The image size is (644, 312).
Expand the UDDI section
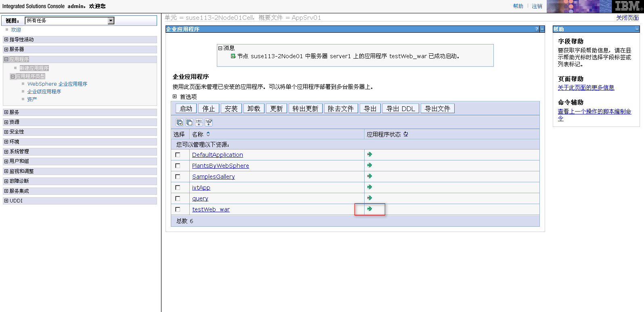6,201
